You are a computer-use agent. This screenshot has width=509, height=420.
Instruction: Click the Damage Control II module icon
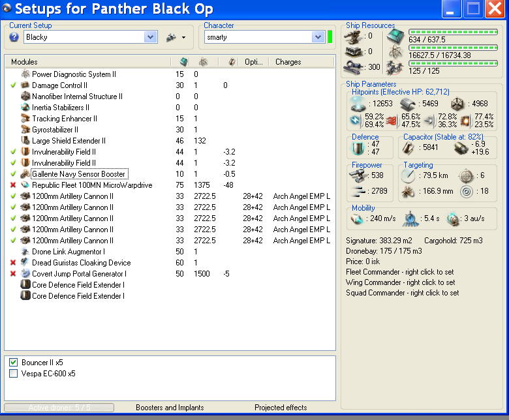[25, 85]
